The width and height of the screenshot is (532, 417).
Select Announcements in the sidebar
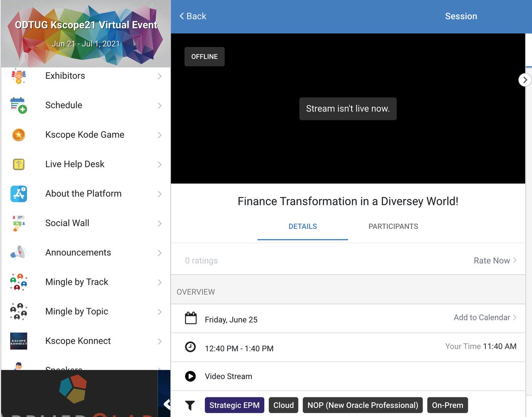pos(86,253)
